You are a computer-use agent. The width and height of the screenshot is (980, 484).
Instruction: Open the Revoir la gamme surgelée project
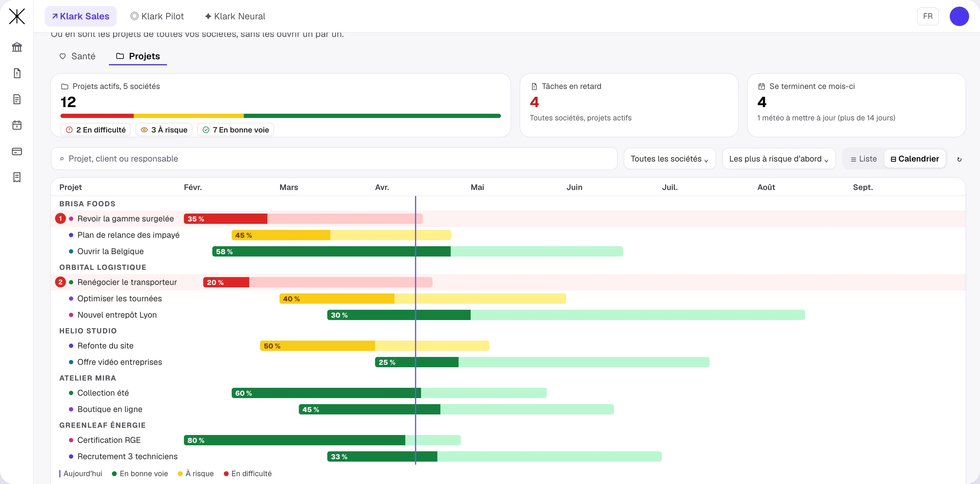click(x=126, y=219)
